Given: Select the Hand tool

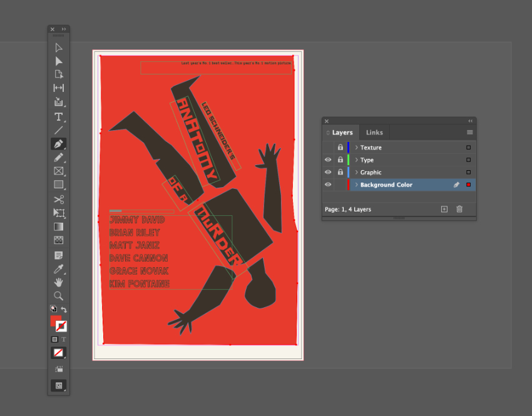Looking at the screenshot, I should point(58,282).
